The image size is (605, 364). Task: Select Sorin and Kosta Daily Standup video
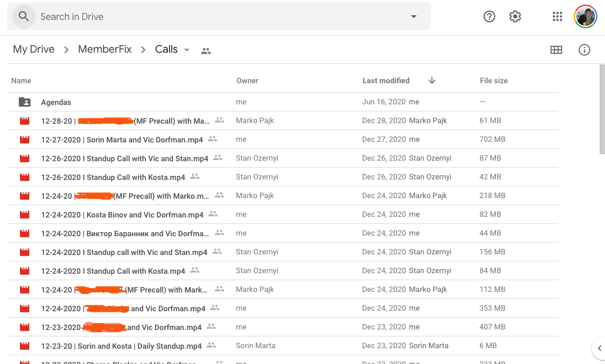tap(122, 346)
